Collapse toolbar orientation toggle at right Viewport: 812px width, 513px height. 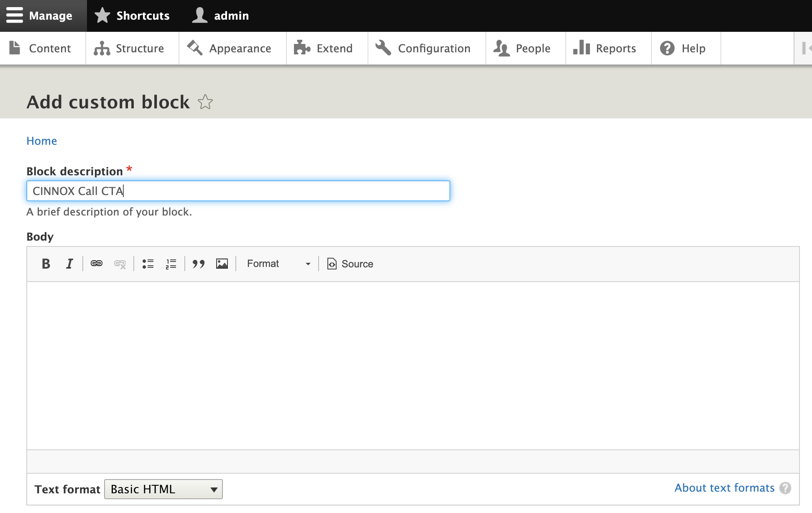(x=805, y=48)
